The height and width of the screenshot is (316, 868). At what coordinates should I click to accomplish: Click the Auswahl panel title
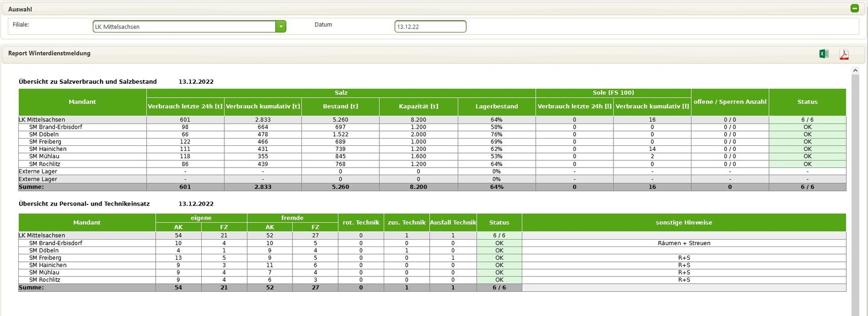[x=20, y=9]
